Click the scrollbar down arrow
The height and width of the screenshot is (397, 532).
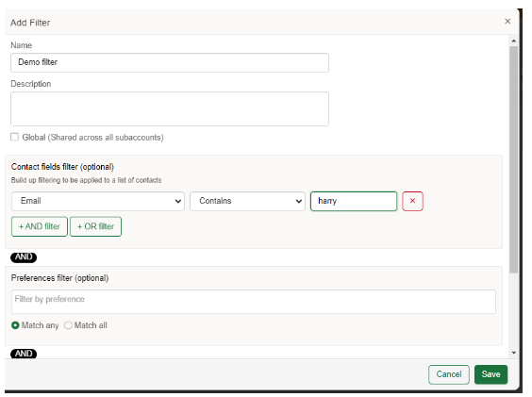pyautogui.click(x=514, y=353)
